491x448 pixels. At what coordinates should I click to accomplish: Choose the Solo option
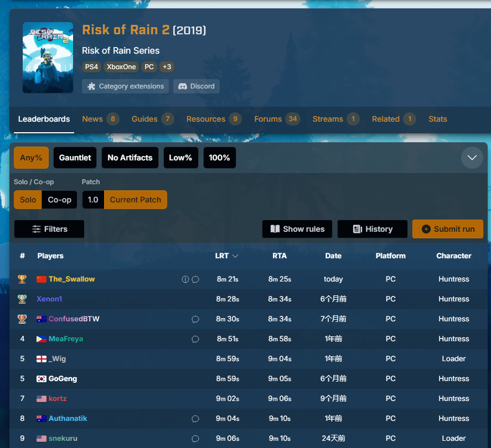28,200
